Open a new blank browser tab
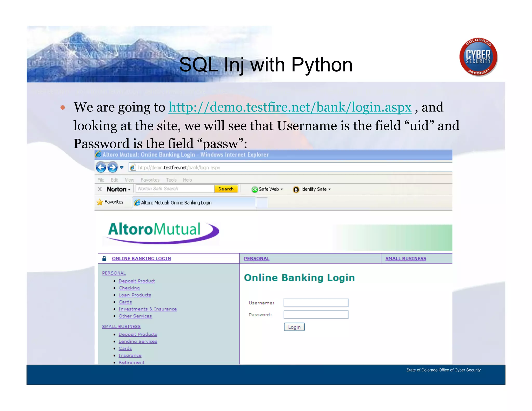532x411 pixels. 262,203
